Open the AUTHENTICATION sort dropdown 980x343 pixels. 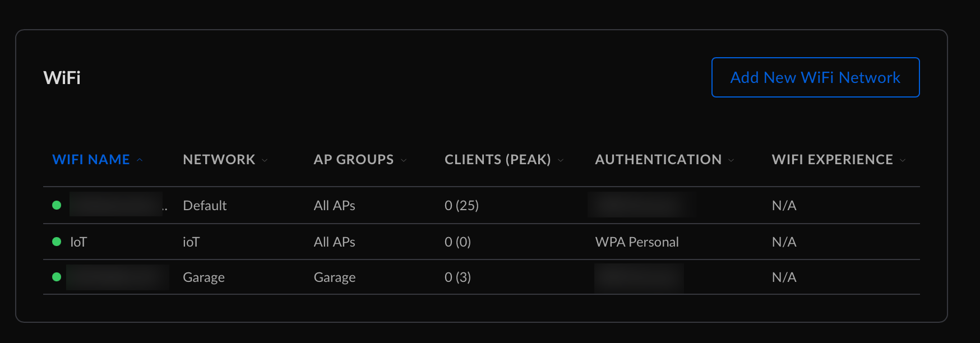click(731, 160)
